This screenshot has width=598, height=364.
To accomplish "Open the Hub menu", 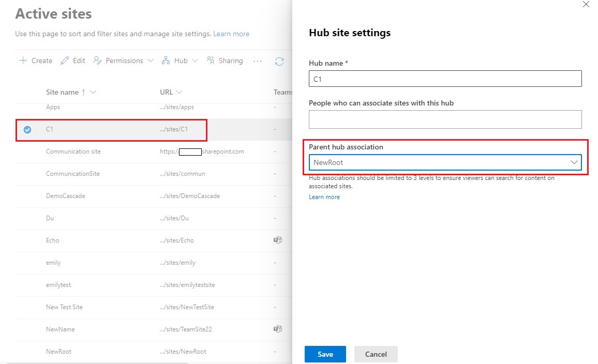I will click(x=180, y=60).
